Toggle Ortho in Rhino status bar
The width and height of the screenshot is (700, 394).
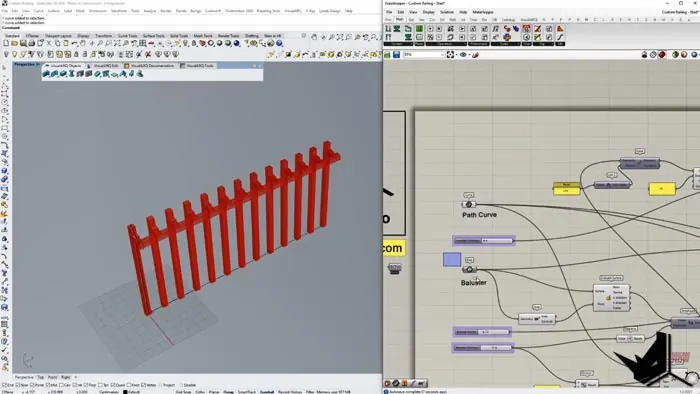coord(200,392)
